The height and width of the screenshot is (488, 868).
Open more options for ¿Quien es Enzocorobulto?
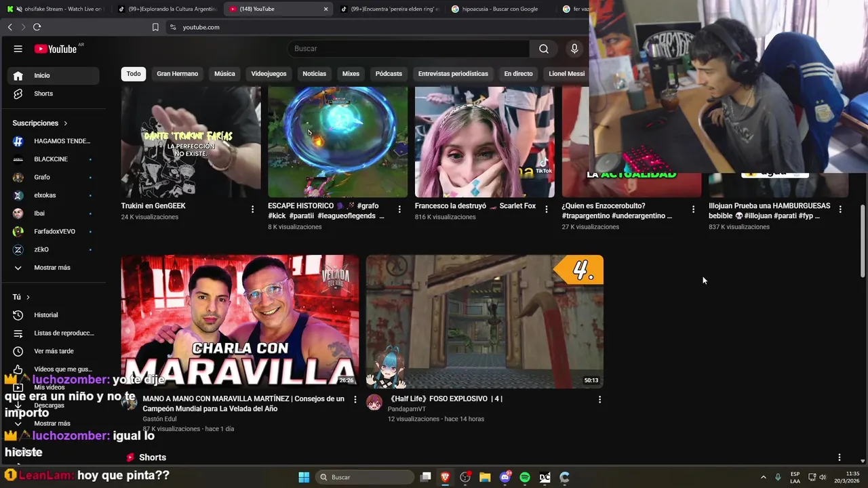pos(693,209)
